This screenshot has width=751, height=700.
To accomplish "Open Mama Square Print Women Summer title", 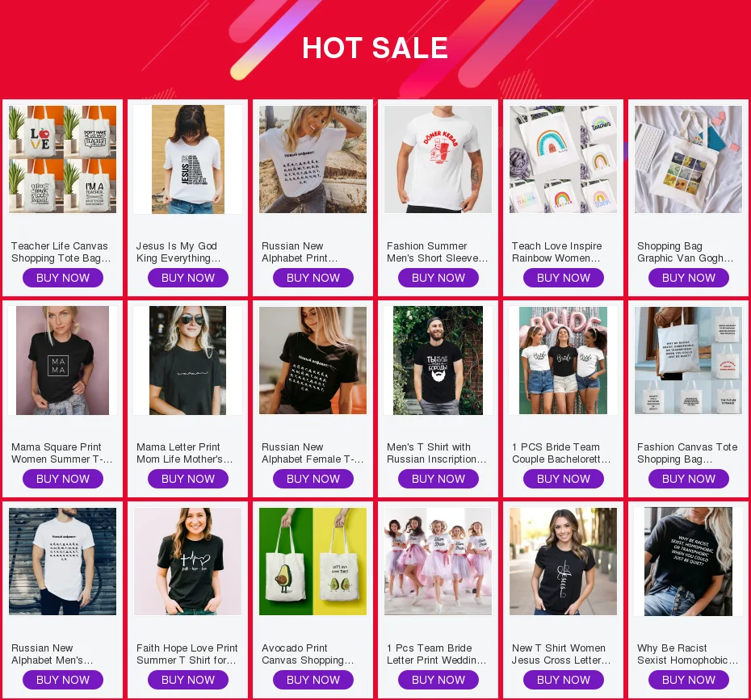I will tap(62, 453).
